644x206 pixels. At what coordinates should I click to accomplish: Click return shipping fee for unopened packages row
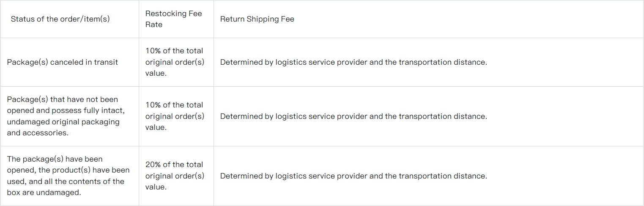[x=354, y=116]
